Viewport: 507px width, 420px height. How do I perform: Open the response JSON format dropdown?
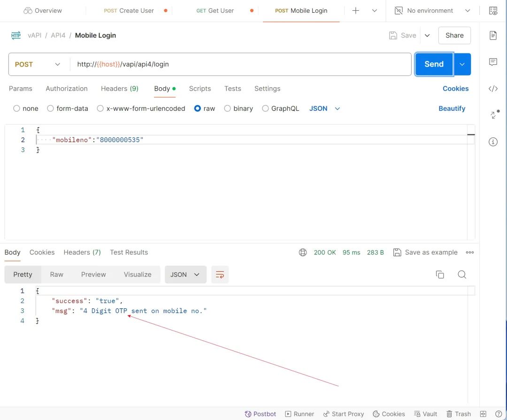pos(185,275)
